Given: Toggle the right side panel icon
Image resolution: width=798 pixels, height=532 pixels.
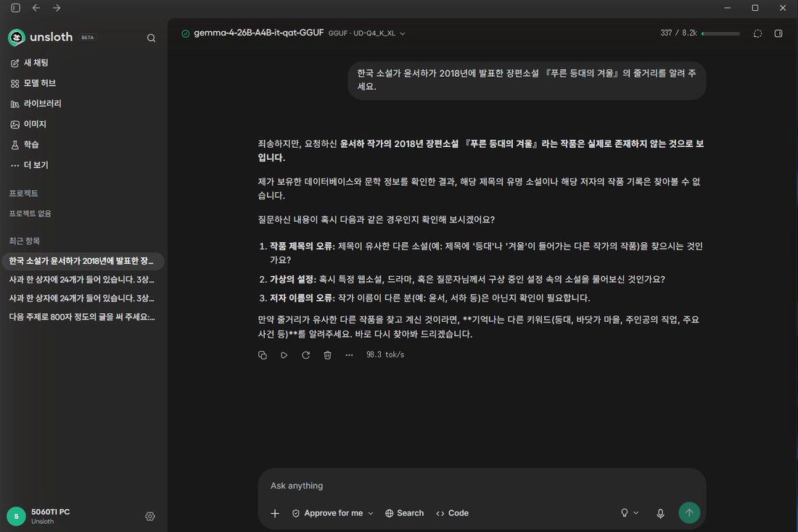Looking at the screenshot, I should click(x=778, y=33).
